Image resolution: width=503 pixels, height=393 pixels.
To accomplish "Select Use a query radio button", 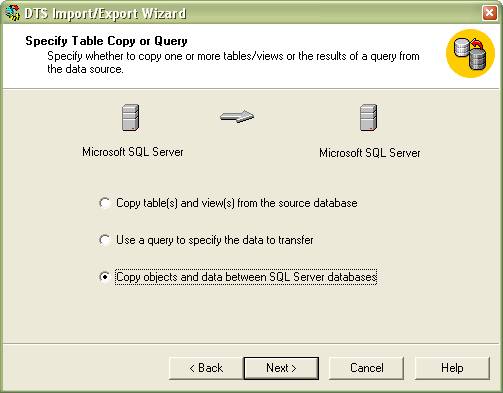I will click(105, 240).
